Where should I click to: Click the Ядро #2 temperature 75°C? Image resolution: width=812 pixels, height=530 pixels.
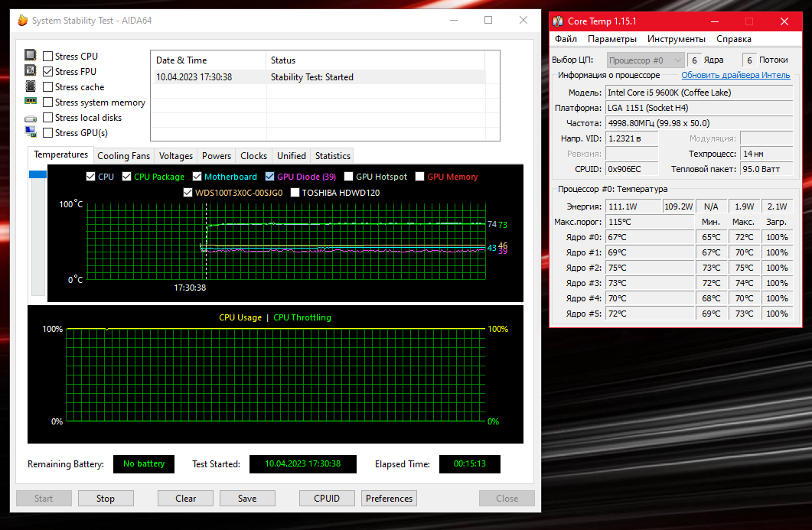point(650,268)
